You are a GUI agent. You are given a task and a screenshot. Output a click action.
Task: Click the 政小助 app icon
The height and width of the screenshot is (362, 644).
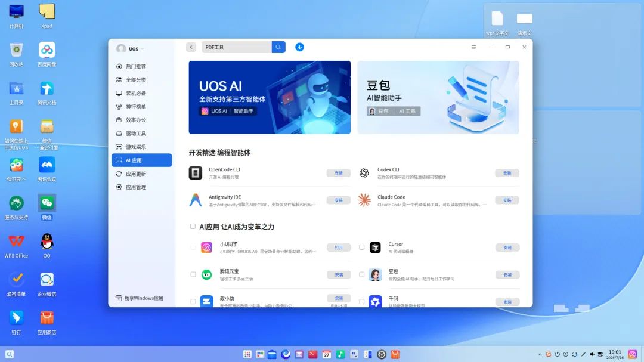point(206,301)
